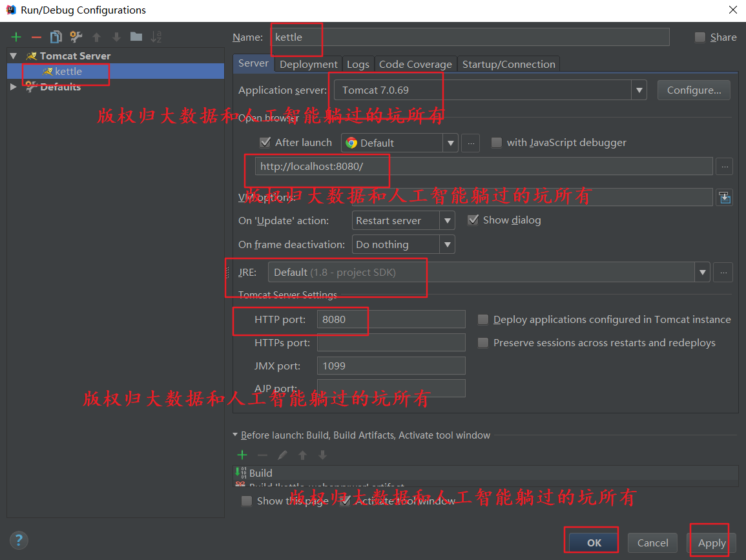Open Application server dropdown
Screen dimensions: 746x560
pos(639,90)
